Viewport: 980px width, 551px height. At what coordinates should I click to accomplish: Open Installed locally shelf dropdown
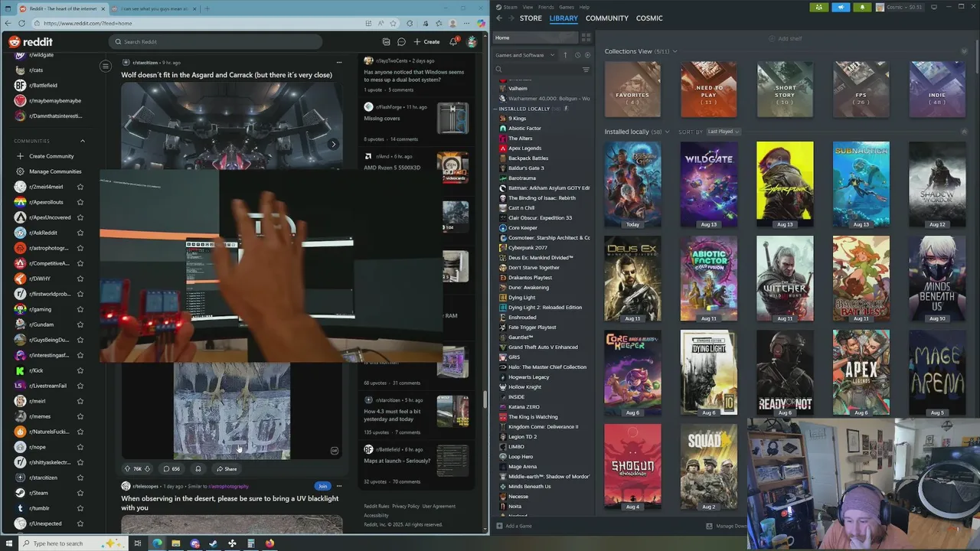[x=666, y=132]
